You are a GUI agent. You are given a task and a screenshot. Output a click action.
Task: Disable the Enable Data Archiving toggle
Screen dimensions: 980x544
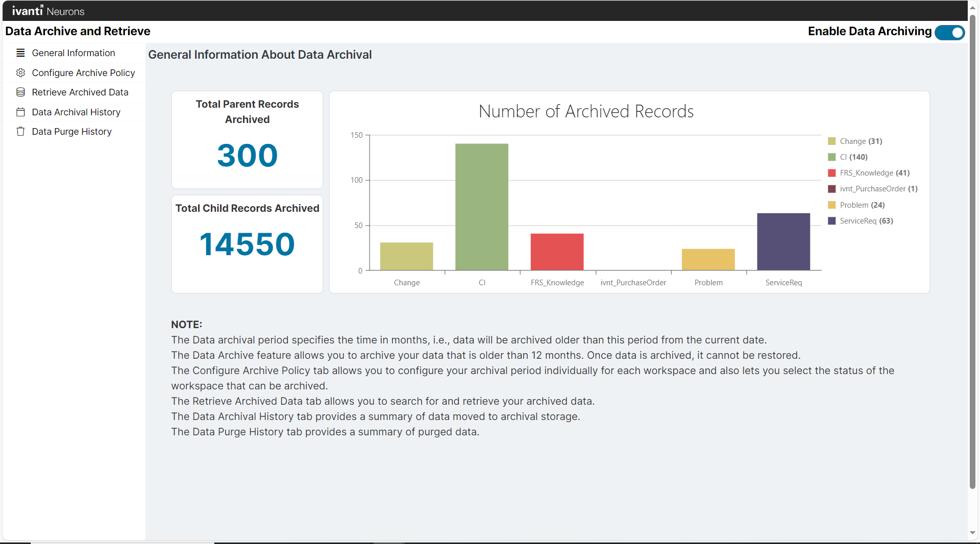click(x=949, y=32)
